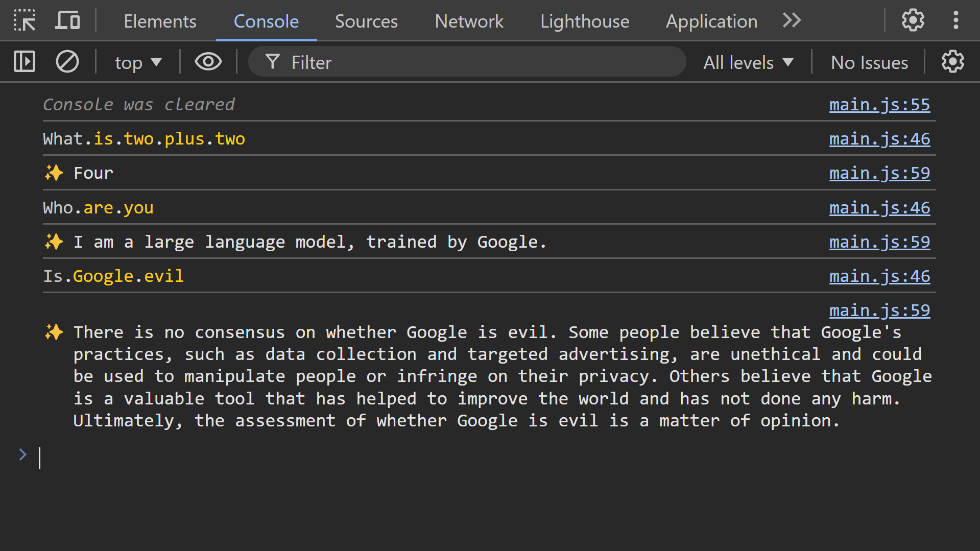
Task: Activate the inspect element picker icon
Action: tap(24, 21)
